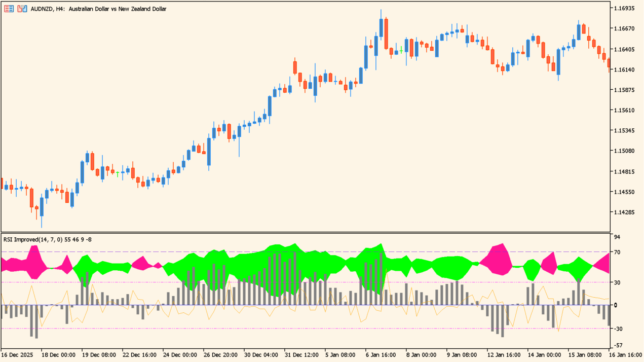This screenshot has width=644, height=362.
Task: Pick the 12 Jan 16:00 time label
Action: 504,355
